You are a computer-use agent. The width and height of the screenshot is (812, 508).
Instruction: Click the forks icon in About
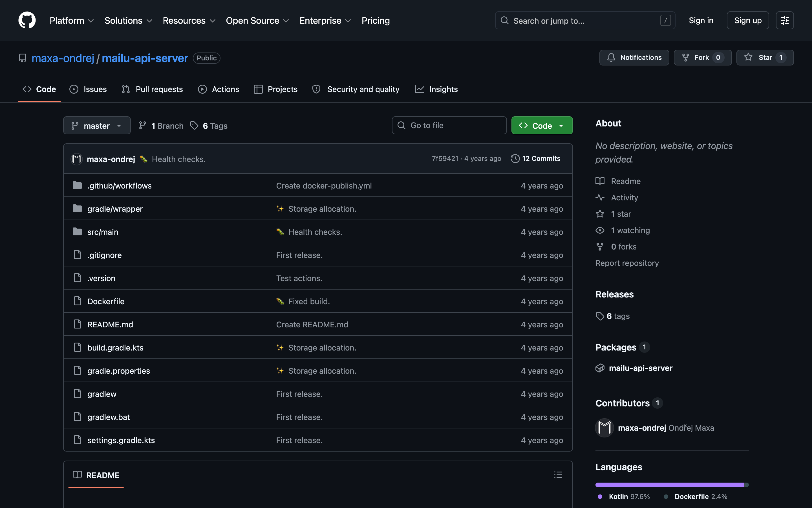coord(600,247)
